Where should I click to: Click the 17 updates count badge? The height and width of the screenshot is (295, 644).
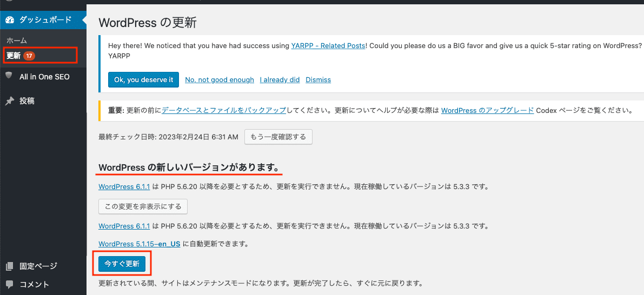point(29,56)
